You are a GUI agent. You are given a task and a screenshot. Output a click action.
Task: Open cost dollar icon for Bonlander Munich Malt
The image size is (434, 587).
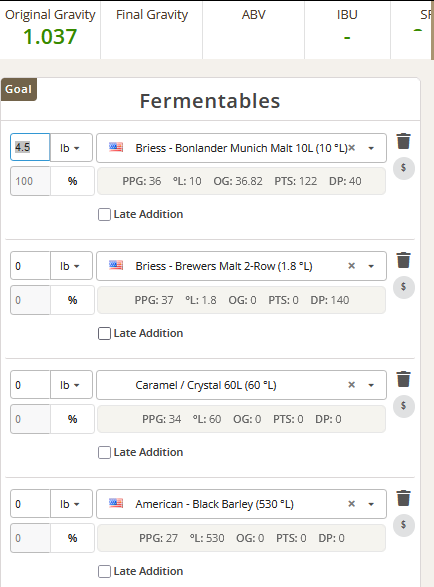[404, 168]
